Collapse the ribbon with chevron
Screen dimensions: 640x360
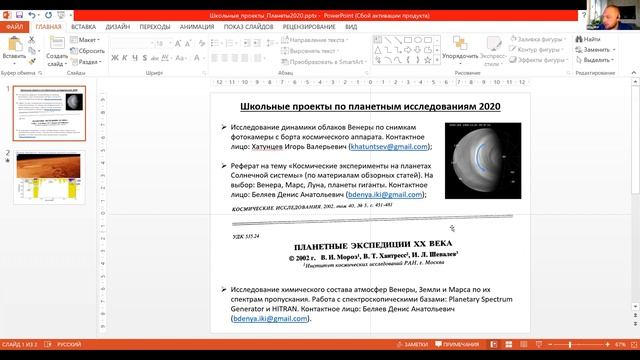coord(633,73)
